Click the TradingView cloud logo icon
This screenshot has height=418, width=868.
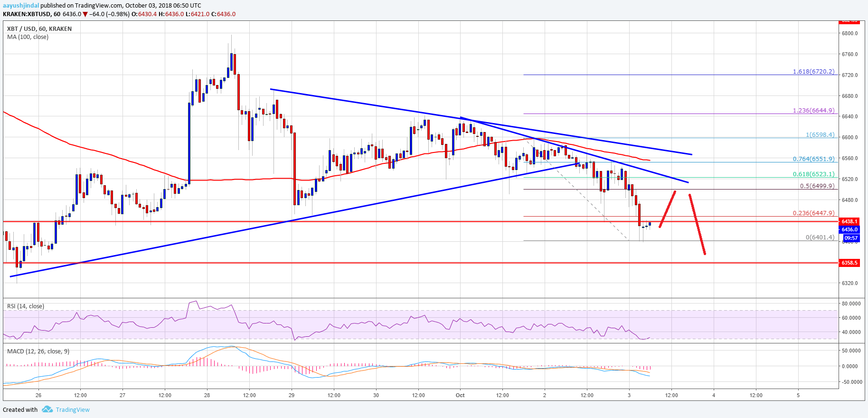(47, 409)
